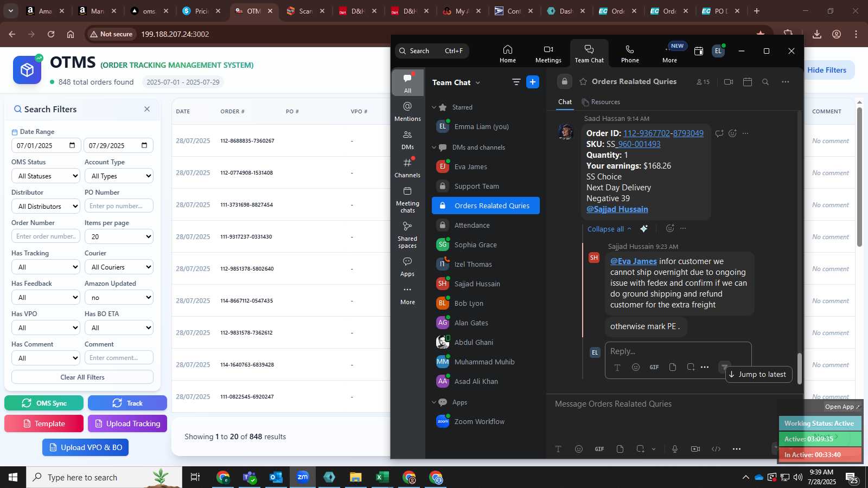868x488 pixels.
Task: View the 15 channel members
Action: point(703,82)
